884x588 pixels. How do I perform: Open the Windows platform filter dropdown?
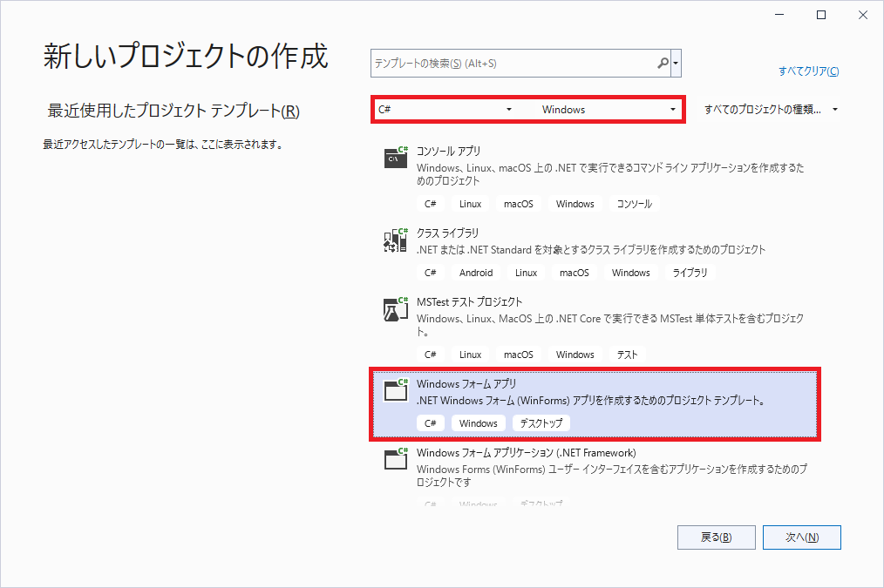(609, 109)
